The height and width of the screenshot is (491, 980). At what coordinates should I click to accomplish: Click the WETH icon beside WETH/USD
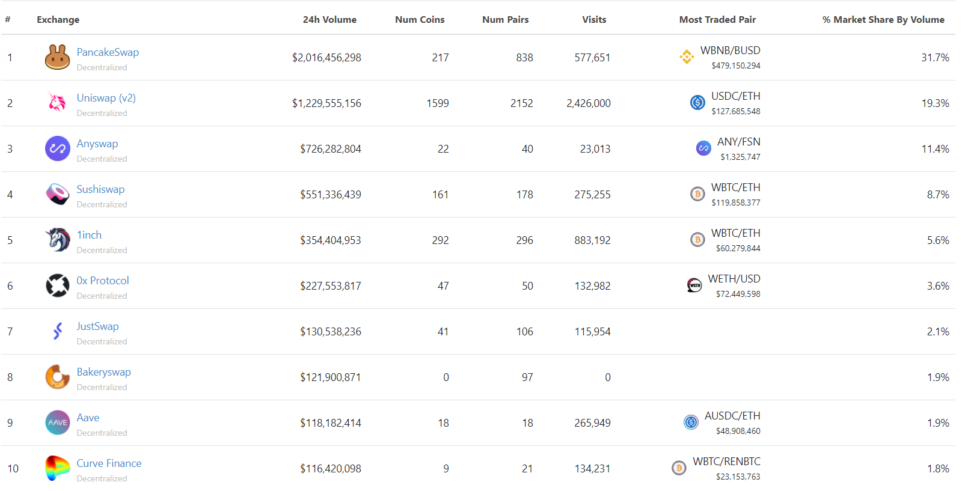[694, 285]
